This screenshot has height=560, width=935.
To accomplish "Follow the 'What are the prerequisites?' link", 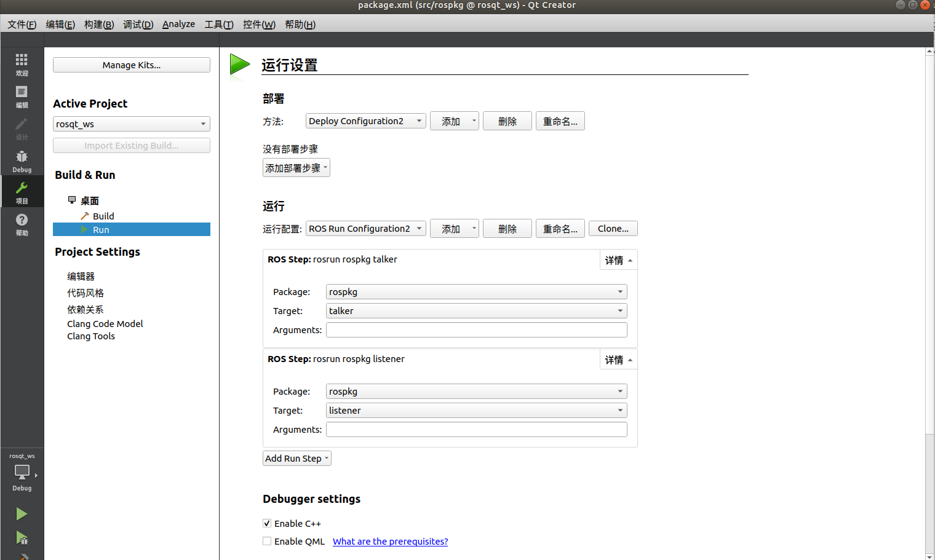I will pos(390,542).
